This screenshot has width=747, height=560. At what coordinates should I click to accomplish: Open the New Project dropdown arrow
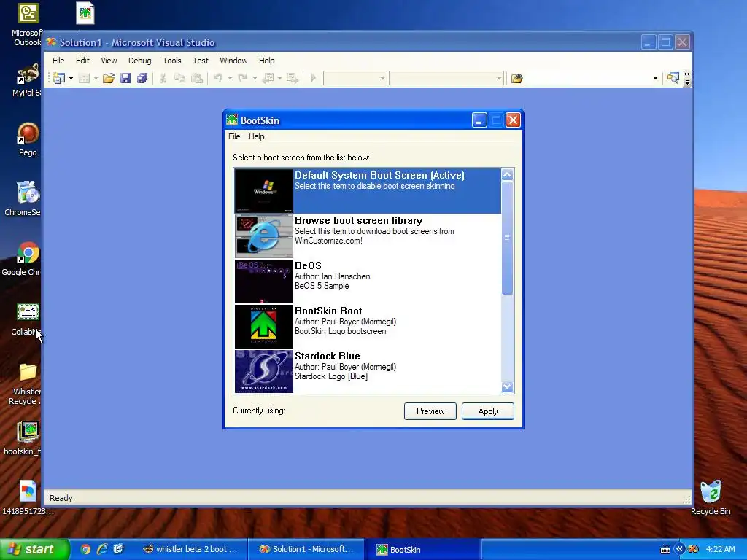click(71, 78)
